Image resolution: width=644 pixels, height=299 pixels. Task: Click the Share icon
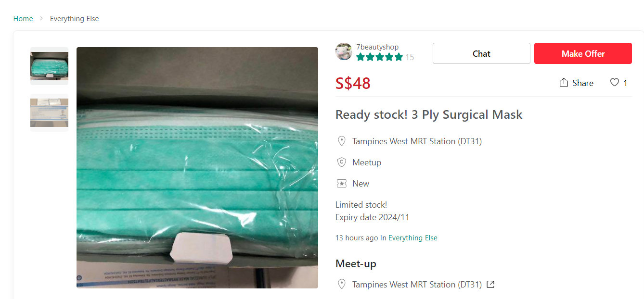point(564,83)
